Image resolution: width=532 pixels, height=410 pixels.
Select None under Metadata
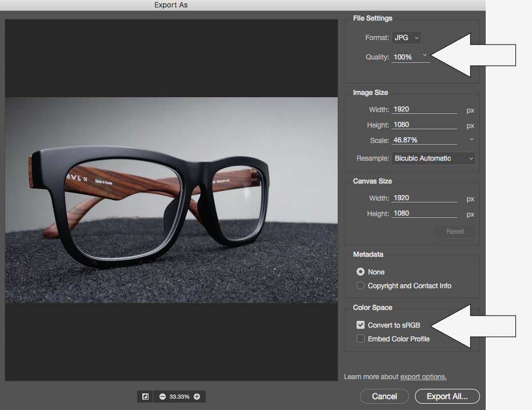pos(360,272)
